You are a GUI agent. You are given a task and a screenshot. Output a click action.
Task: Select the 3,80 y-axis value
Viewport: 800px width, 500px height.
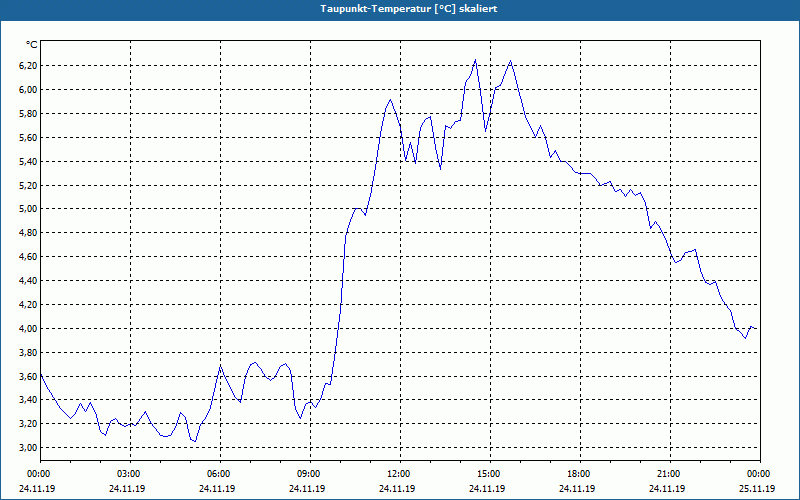28,353
